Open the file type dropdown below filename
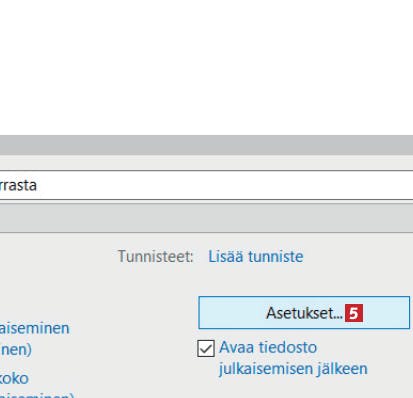This screenshot has height=398, width=413. click(206, 218)
